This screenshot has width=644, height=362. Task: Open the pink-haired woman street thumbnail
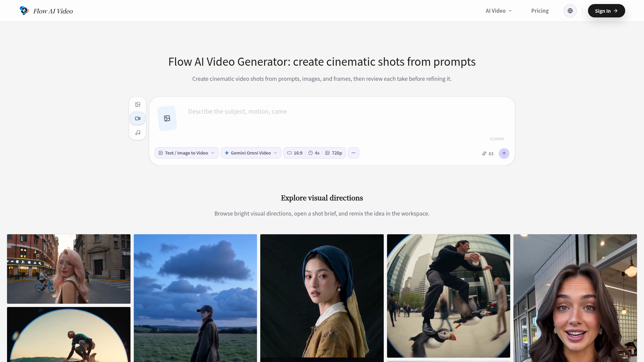[69, 269]
